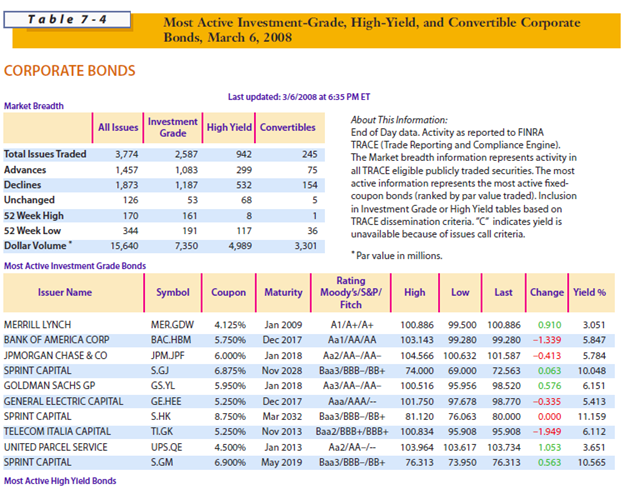Select UNITED PARCEL SERVICE issuer name
Image resolution: width=624 pixels, height=489 pixels.
coord(56,447)
